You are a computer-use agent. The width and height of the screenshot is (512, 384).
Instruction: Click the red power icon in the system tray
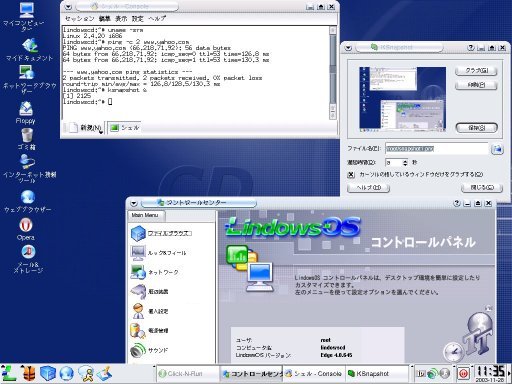(x=463, y=373)
